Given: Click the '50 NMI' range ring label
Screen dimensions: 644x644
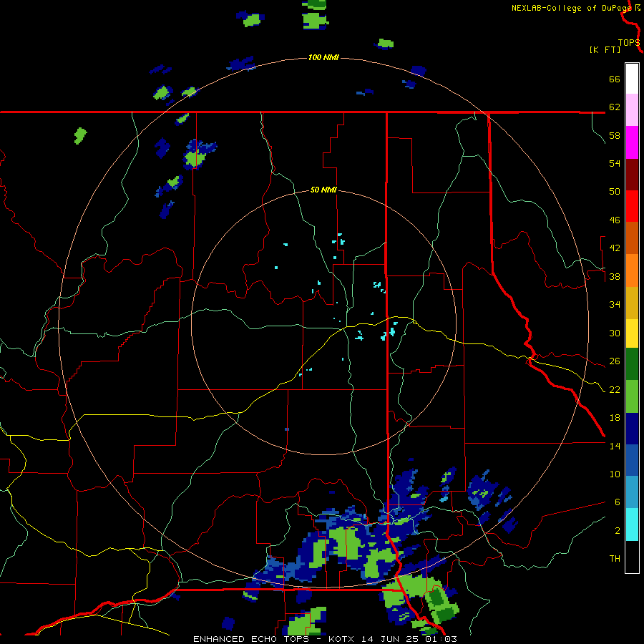Looking at the screenshot, I should pyautogui.click(x=323, y=190).
